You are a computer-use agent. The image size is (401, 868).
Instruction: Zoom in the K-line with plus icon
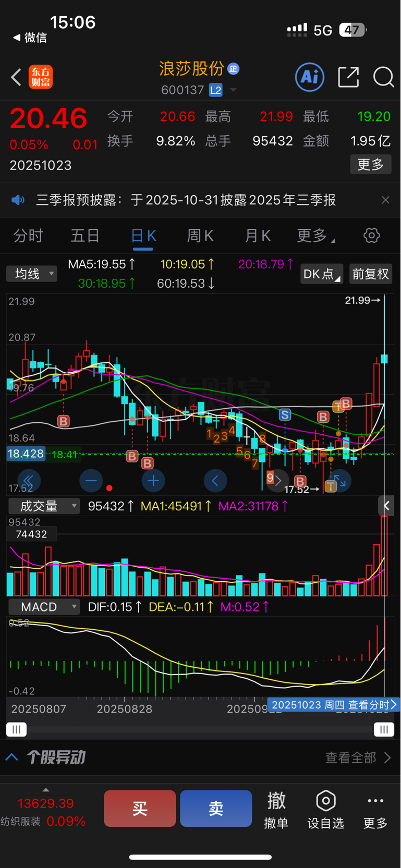pyautogui.click(x=153, y=481)
